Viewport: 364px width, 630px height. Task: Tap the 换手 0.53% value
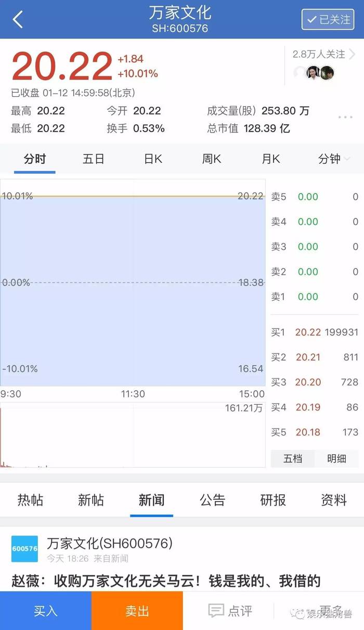point(136,128)
